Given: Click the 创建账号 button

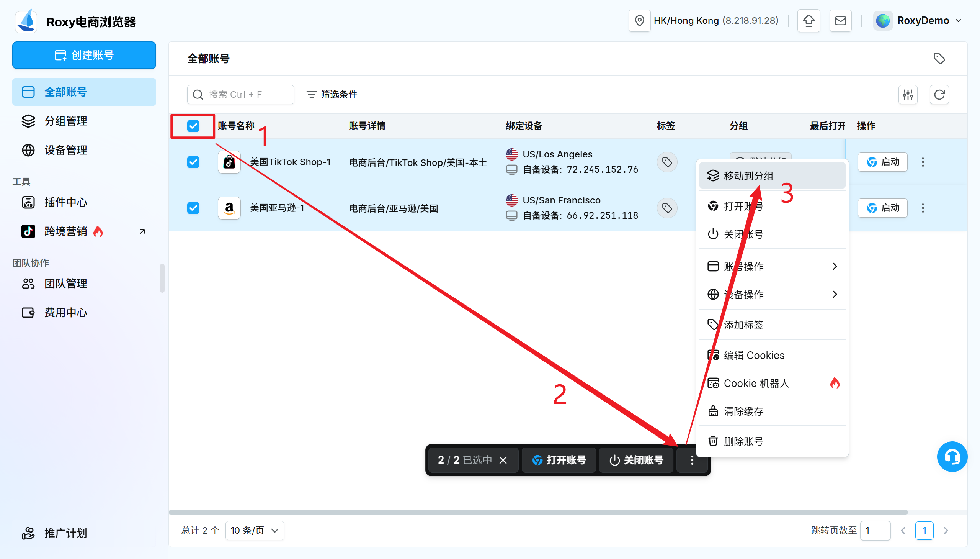Looking at the screenshot, I should (84, 55).
